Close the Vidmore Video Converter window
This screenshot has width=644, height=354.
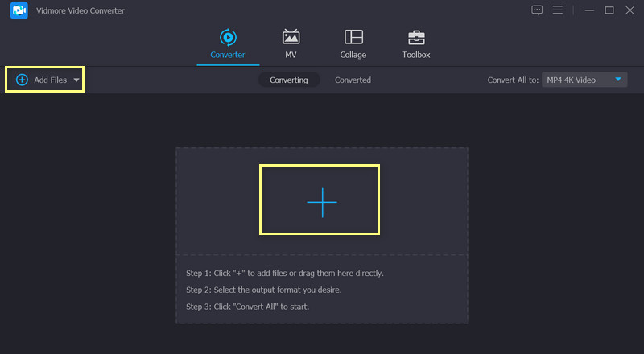coord(630,10)
